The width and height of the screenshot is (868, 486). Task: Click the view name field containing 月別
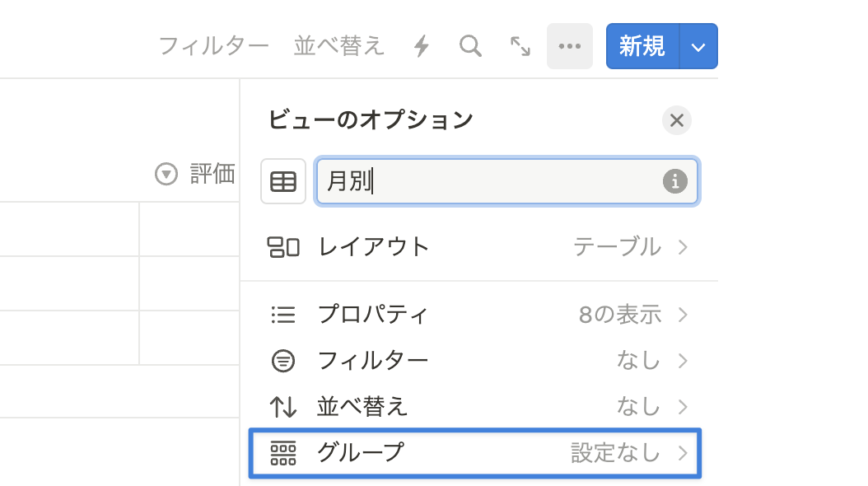pyautogui.click(x=507, y=181)
